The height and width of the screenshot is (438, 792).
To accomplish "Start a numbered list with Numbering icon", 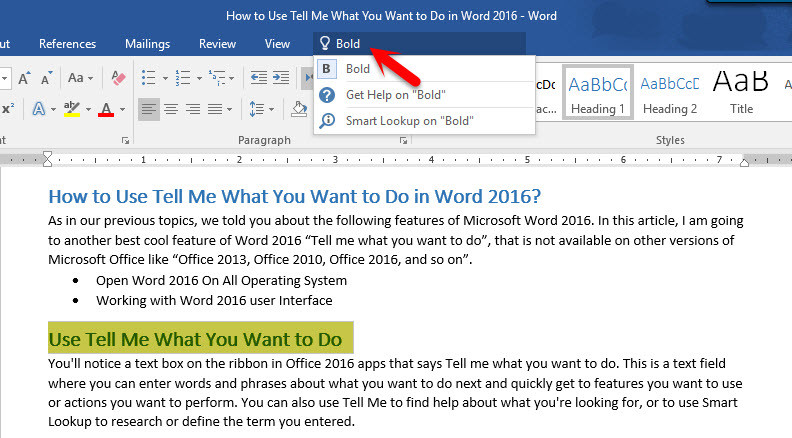I will tap(182, 78).
